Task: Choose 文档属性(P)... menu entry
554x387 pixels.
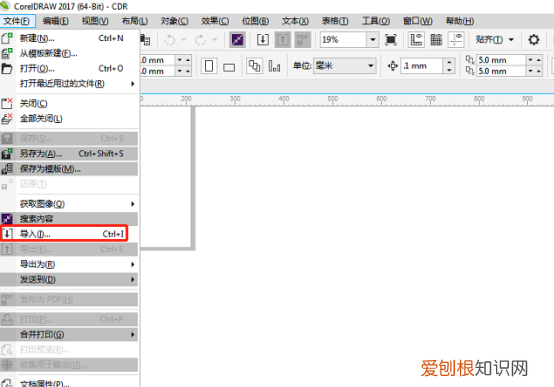Action: [x=69, y=383]
